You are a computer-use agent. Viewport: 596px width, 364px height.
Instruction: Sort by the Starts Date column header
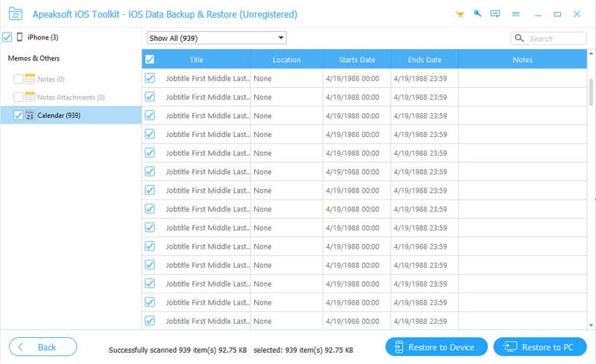coord(357,60)
